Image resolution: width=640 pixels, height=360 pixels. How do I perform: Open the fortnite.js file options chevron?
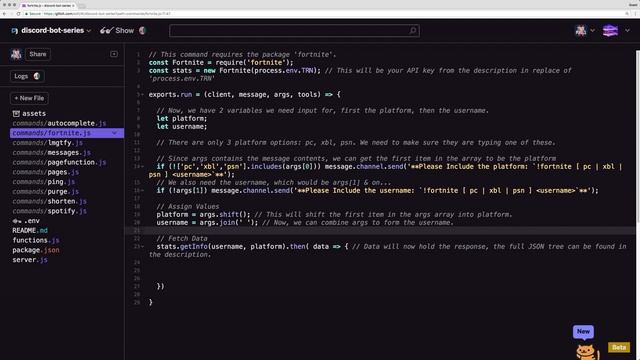pyautogui.click(x=114, y=133)
